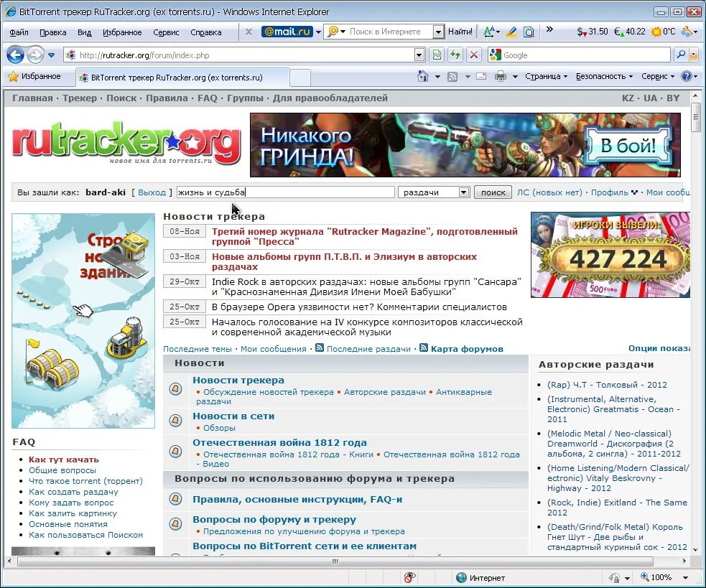Open the Справка menu

click(205, 32)
